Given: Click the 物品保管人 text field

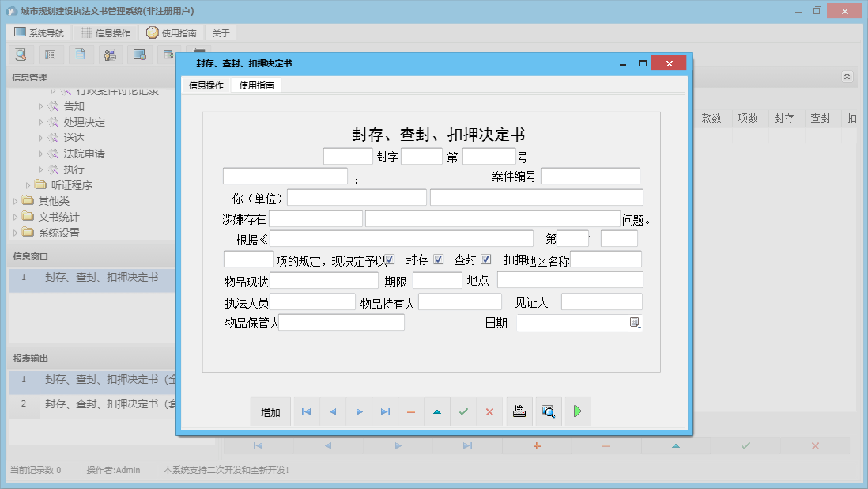Looking at the screenshot, I should 342,323.
